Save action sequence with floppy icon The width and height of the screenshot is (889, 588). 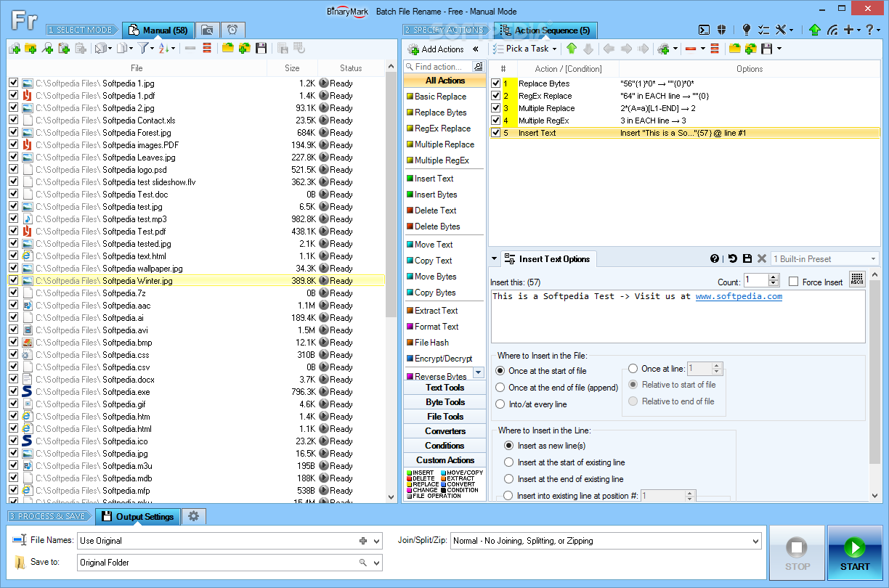pyautogui.click(x=766, y=49)
